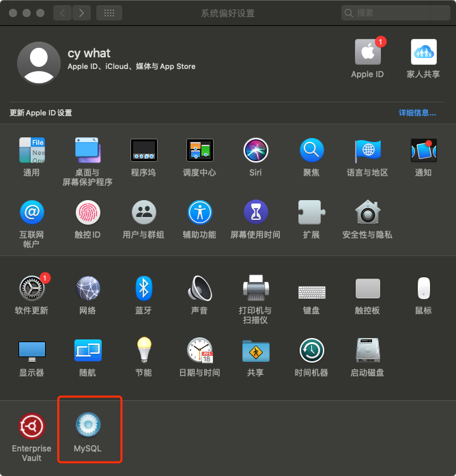Open 鼠标 Mouse preferences
Viewport: 456px width, 476px height.
pos(423,288)
